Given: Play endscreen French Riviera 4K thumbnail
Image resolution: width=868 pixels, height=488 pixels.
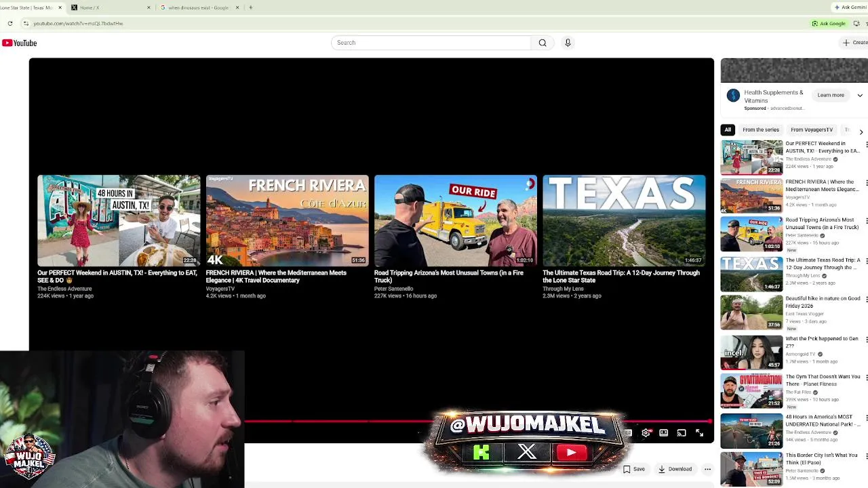Looking at the screenshot, I should pos(287,221).
